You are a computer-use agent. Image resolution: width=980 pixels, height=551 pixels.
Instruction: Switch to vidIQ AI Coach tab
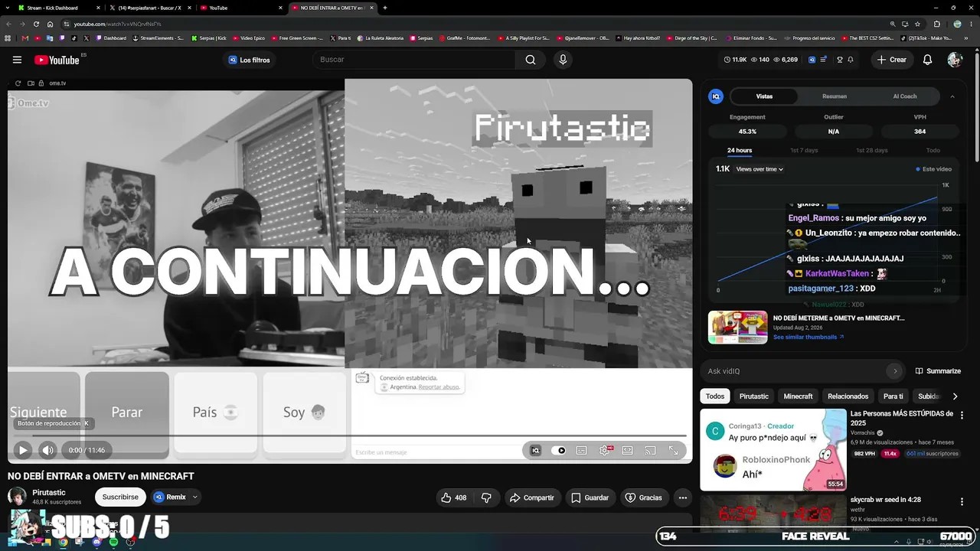tap(905, 96)
